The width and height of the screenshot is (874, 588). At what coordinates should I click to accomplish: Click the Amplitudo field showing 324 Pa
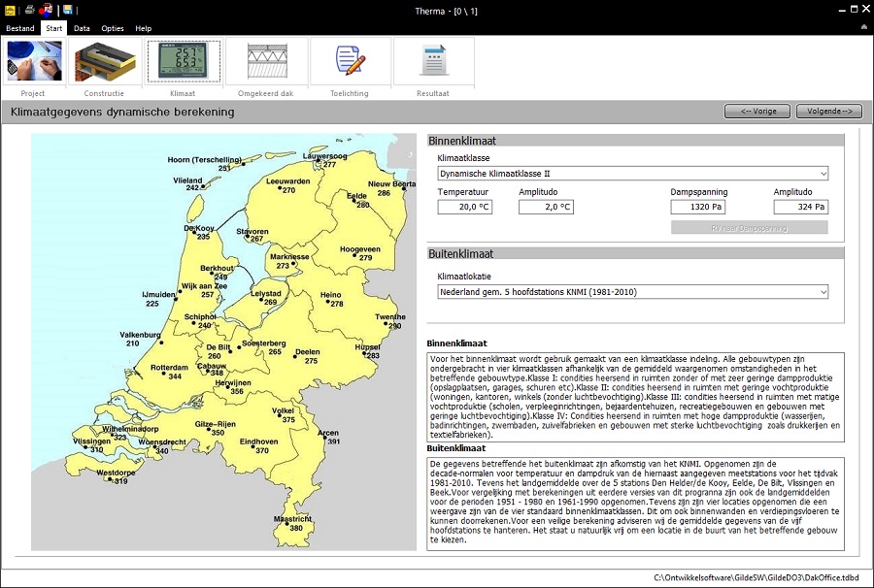[x=801, y=207]
